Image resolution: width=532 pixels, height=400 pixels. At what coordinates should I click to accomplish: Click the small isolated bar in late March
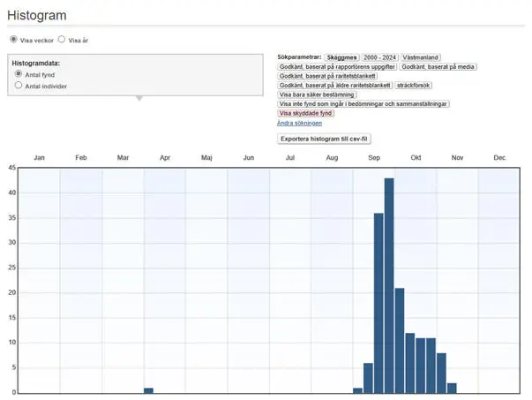click(x=148, y=389)
